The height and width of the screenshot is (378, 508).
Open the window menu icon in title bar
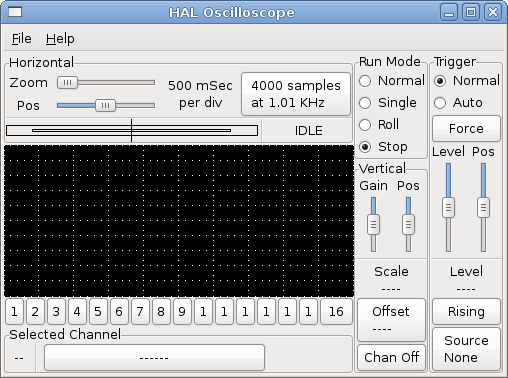pyautogui.click(x=15, y=12)
